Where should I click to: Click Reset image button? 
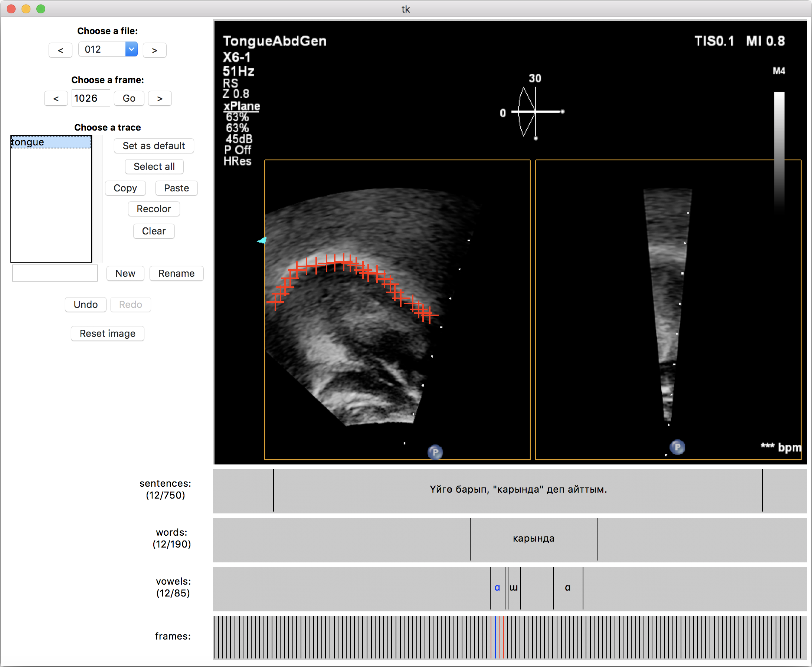click(108, 333)
